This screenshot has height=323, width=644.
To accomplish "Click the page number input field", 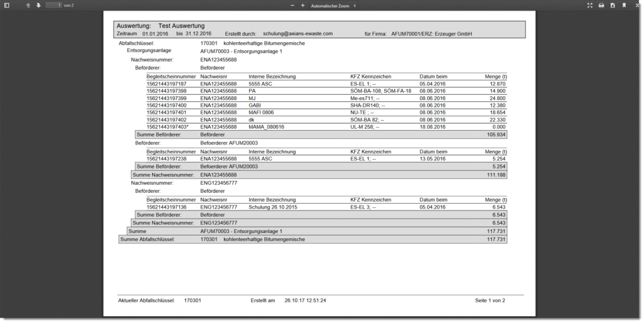I will [53, 5].
